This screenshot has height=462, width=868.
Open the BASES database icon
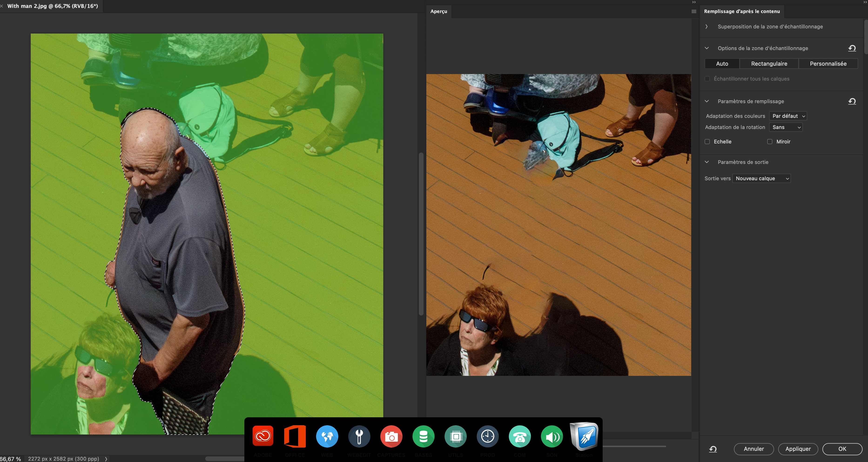coord(423,436)
